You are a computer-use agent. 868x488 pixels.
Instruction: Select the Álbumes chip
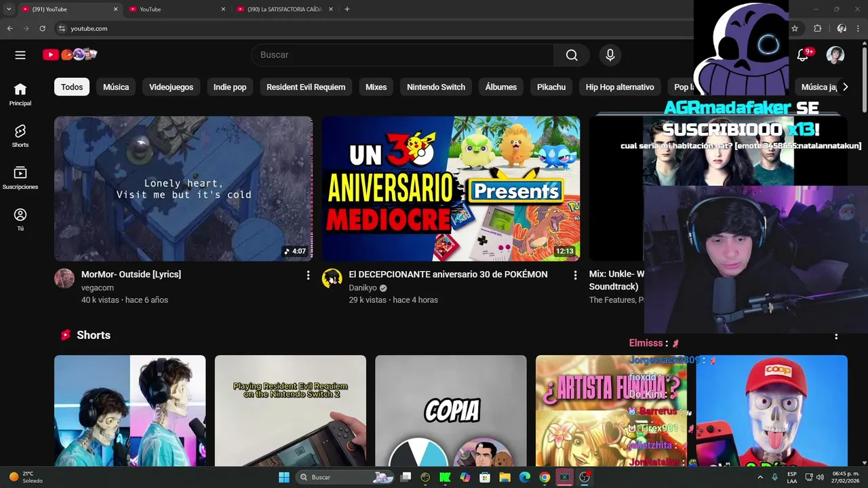click(501, 87)
